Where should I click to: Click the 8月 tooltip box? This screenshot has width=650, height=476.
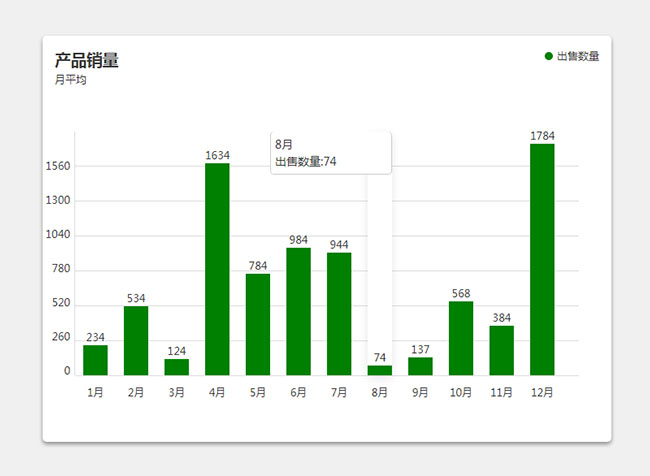pos(330,153)
